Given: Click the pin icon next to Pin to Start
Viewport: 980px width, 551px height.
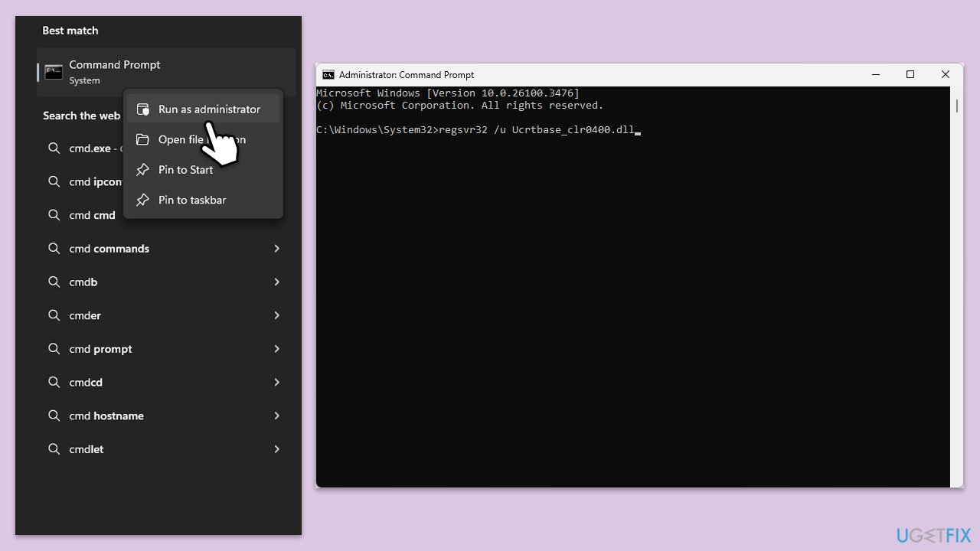Looking at the screenshot, I should pyautogui.click(x=142, y=170).
